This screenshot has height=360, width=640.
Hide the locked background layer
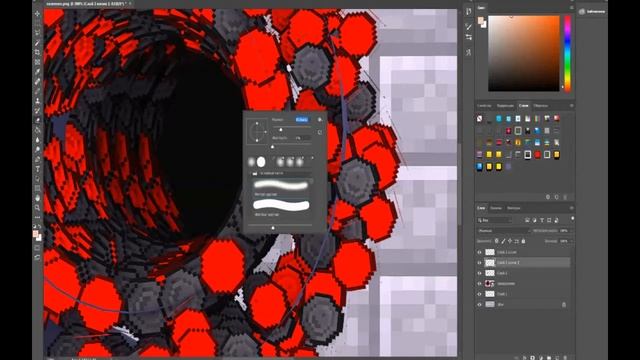click(x=480, y=304)
